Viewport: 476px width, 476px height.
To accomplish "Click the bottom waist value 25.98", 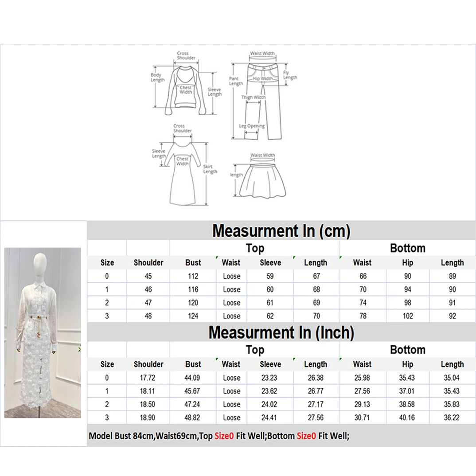I will coord(362,378).
